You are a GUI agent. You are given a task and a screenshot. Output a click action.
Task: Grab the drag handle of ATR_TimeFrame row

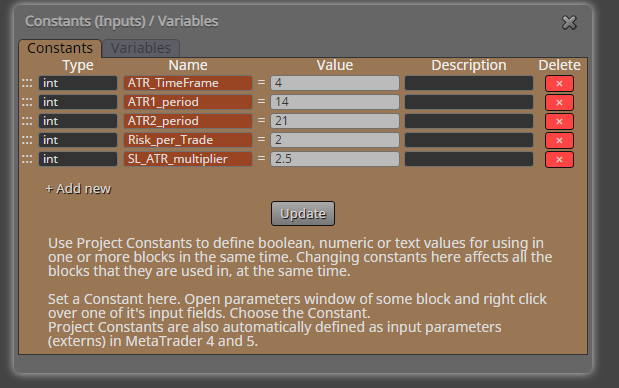pyautogui.click(x=27, y=83)
